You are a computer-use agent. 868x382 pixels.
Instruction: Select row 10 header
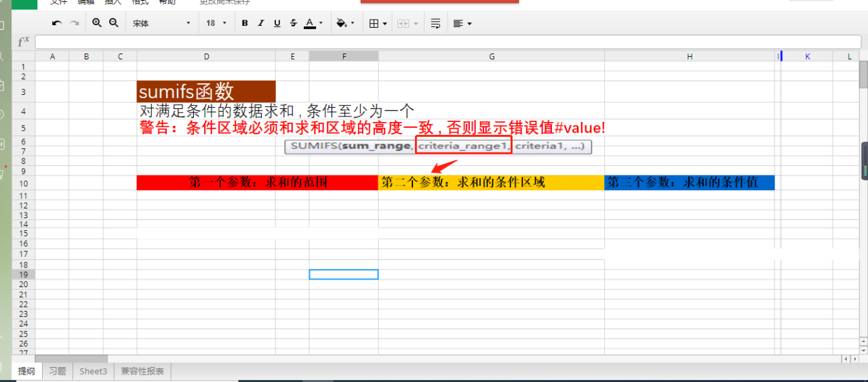[23, 183]
